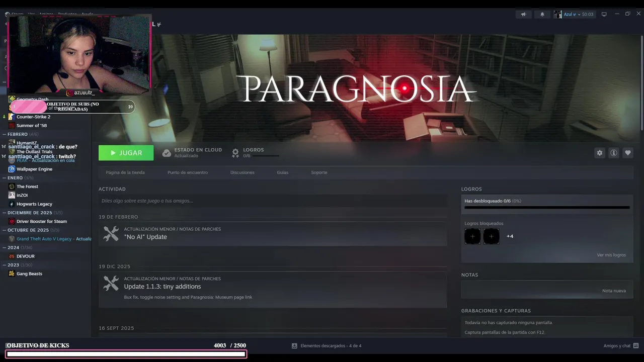Open the Amigos y chat window icon

pos(636,346)
